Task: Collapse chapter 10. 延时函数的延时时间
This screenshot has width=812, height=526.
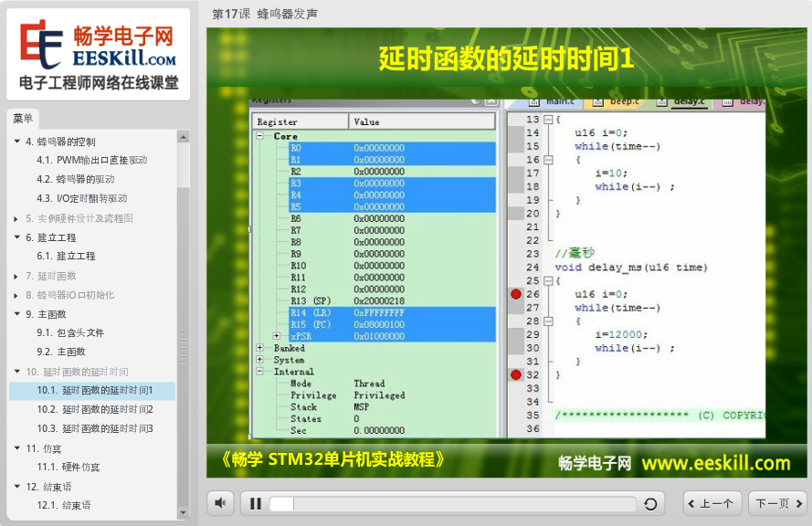Action: click(17, 371)
